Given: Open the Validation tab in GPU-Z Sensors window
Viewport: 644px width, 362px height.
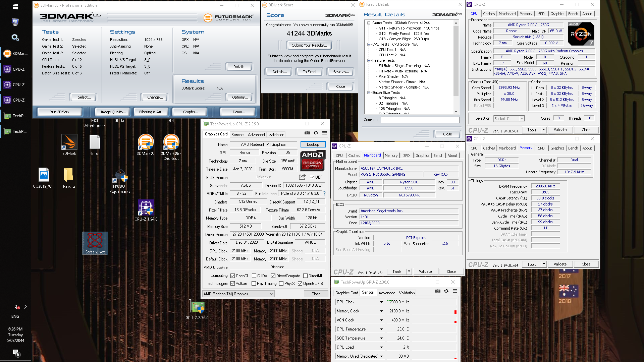Looking at the screenshot, I should 407,293.
